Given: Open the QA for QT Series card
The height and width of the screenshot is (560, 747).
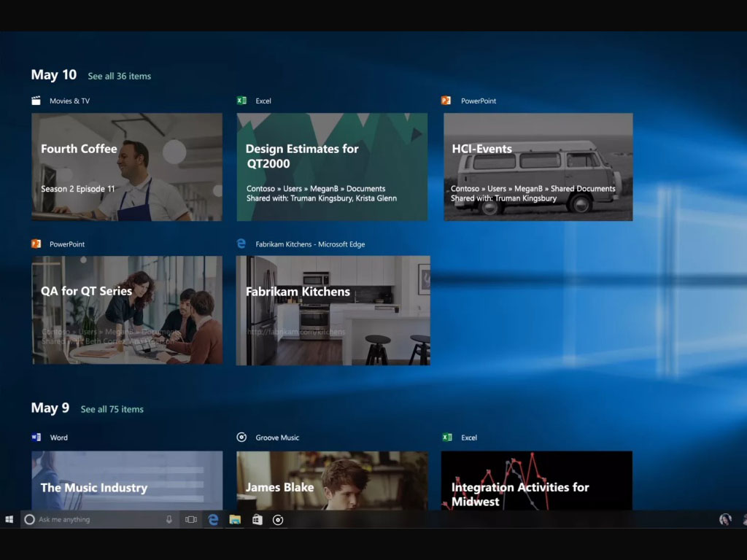Looking at the screenshot, I should tap(127, 311).
